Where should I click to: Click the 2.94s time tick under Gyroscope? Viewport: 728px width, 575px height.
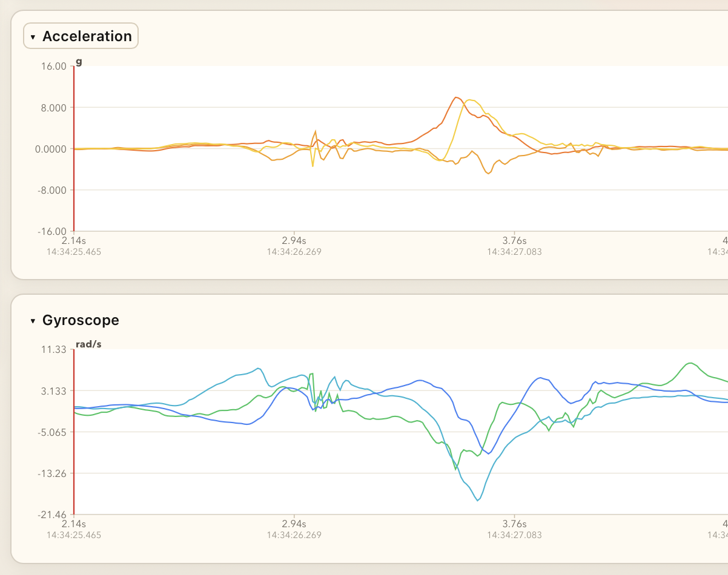(x=294, y=524)
